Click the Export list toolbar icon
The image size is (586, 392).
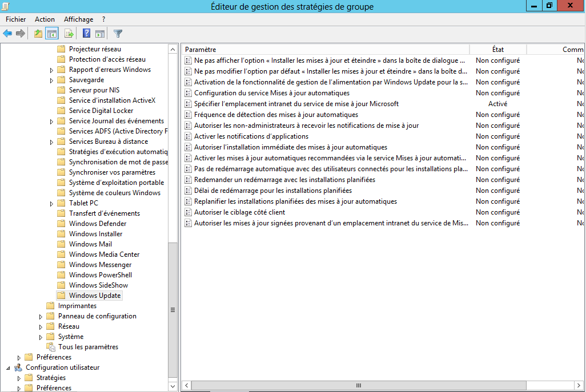tap(69, 34)
